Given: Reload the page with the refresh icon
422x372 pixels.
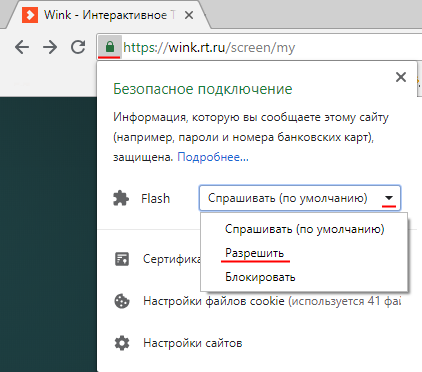Looking at the screenshot, I should [x=78, y=47].
